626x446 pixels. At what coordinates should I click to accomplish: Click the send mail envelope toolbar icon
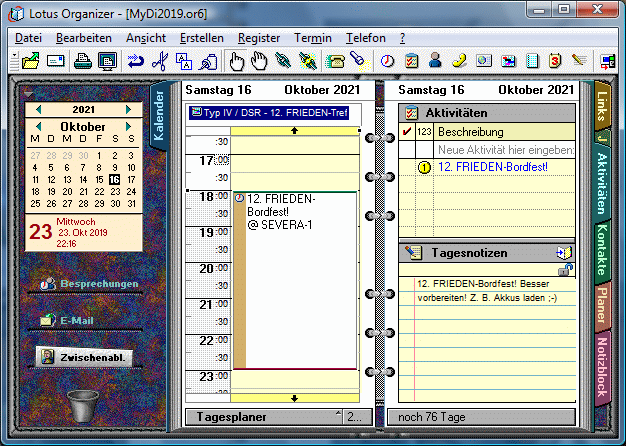pos(55,61)
